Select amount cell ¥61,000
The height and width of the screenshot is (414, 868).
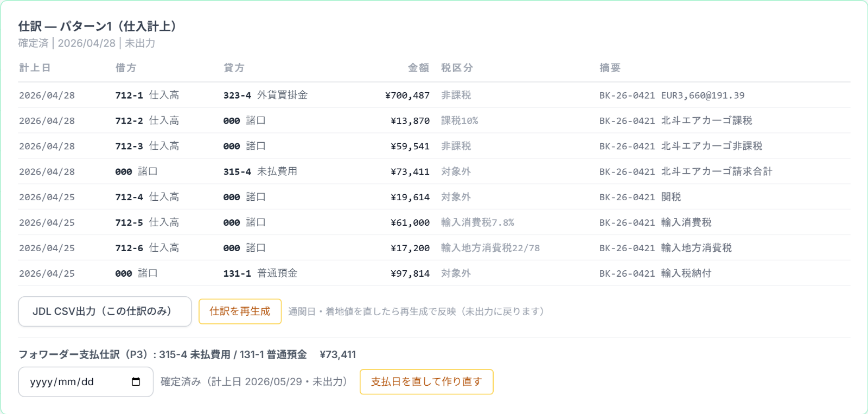pyautogui.click(x=410, y=223)
